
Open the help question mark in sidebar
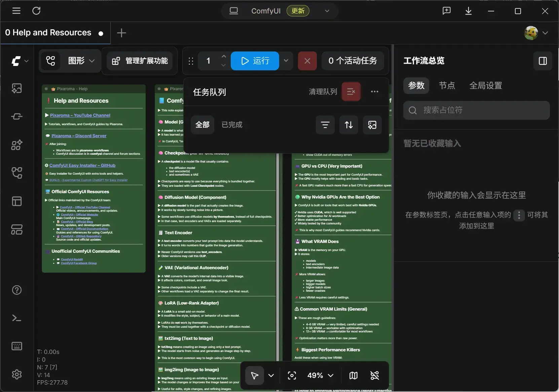tap(17, 290)
